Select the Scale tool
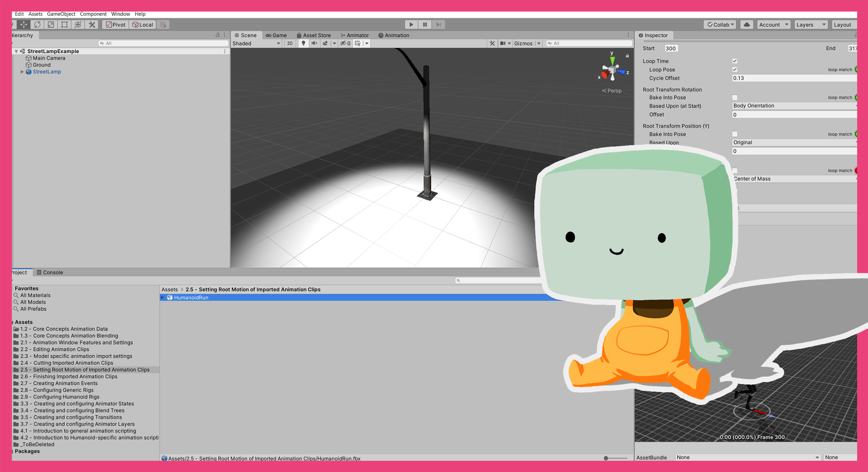Image resolution: width=868 pixels, height=472 pixels. click(x=50, y=24)
